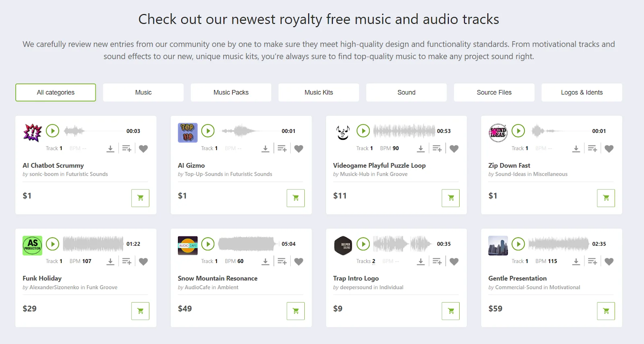Select the Source Files filter
The width and height of the screenshot is (644, 344).
click(x=494, y=92)
